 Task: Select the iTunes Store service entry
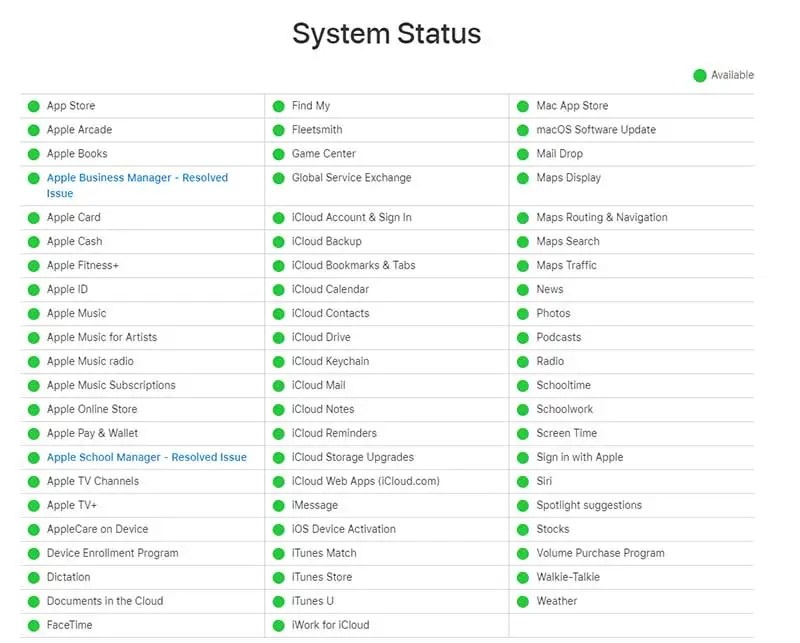[x=320, y=577]
